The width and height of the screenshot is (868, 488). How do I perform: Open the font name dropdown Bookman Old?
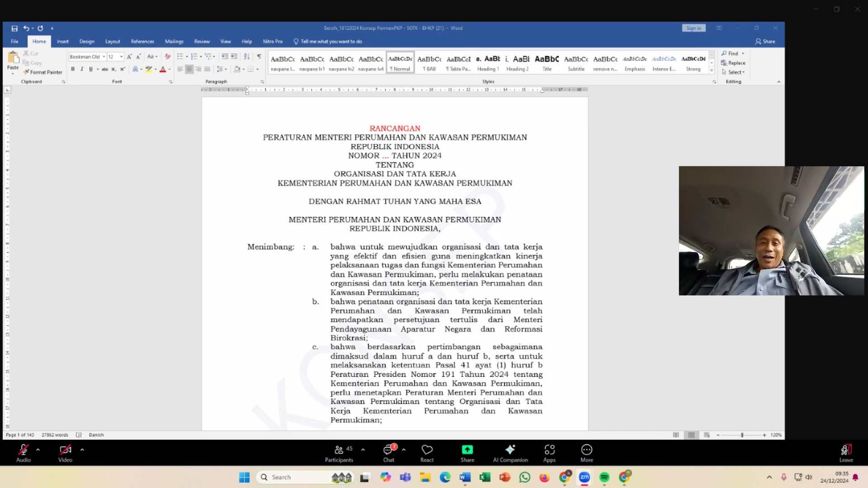pyautogui.click(x=104, y=56)
